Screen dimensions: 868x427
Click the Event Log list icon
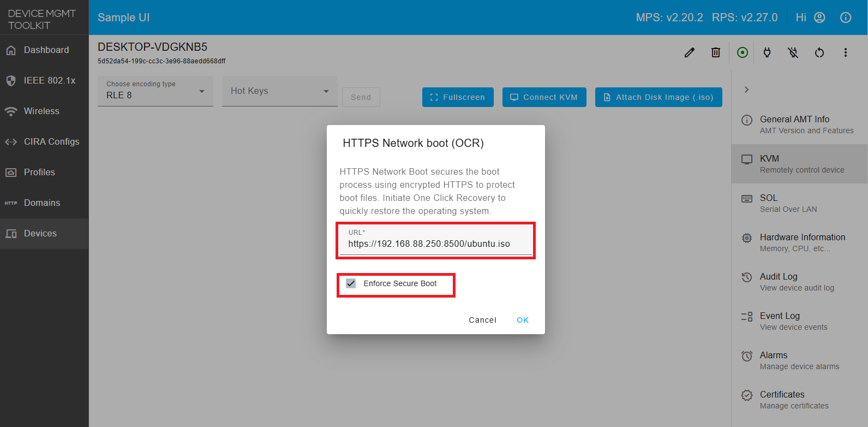pos(747,317)
